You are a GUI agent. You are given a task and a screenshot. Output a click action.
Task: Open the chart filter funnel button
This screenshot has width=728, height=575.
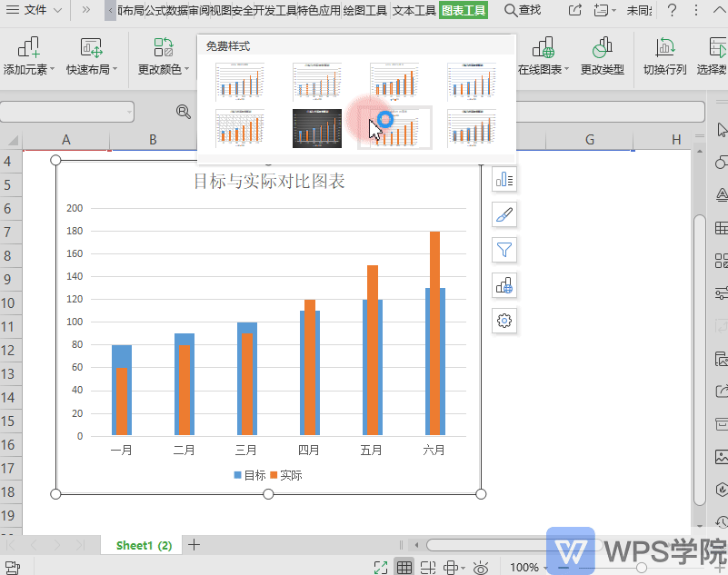tap(504, 250)
